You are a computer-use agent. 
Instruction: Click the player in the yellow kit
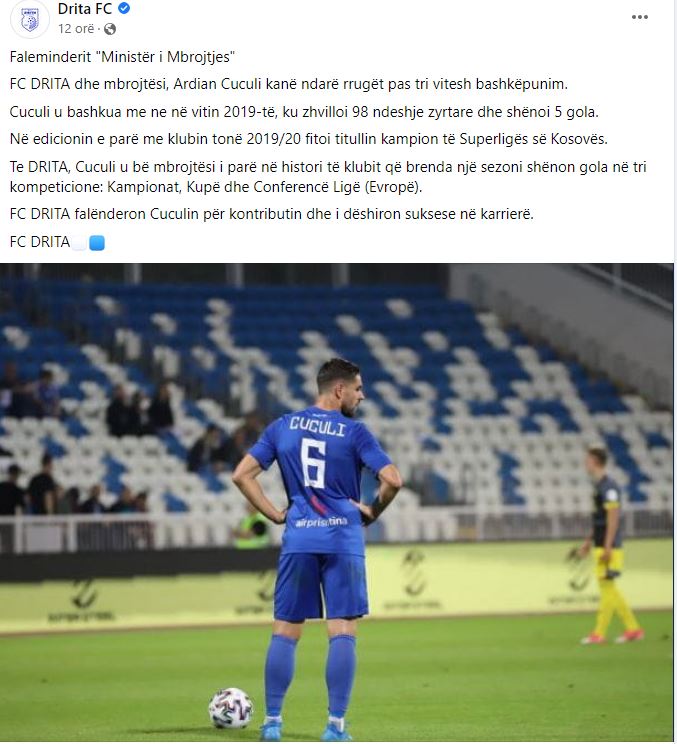click(x=609, y=545)
